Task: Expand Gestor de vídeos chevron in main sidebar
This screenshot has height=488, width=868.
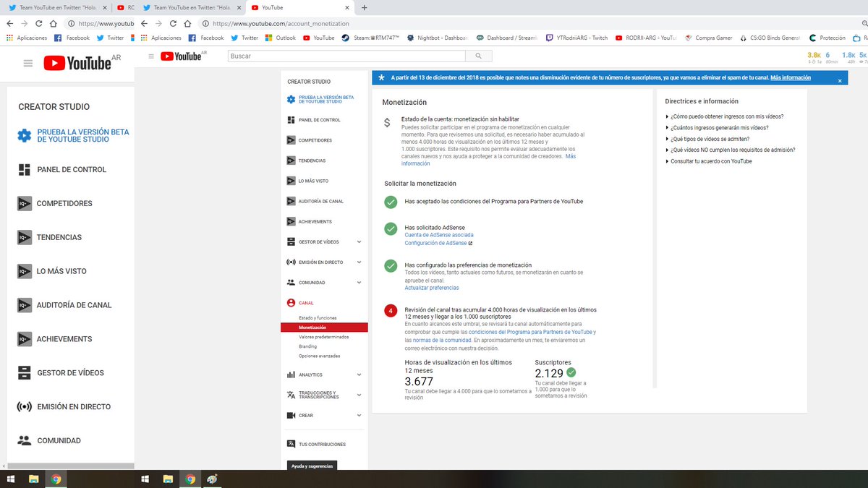Action: point(359,242)
